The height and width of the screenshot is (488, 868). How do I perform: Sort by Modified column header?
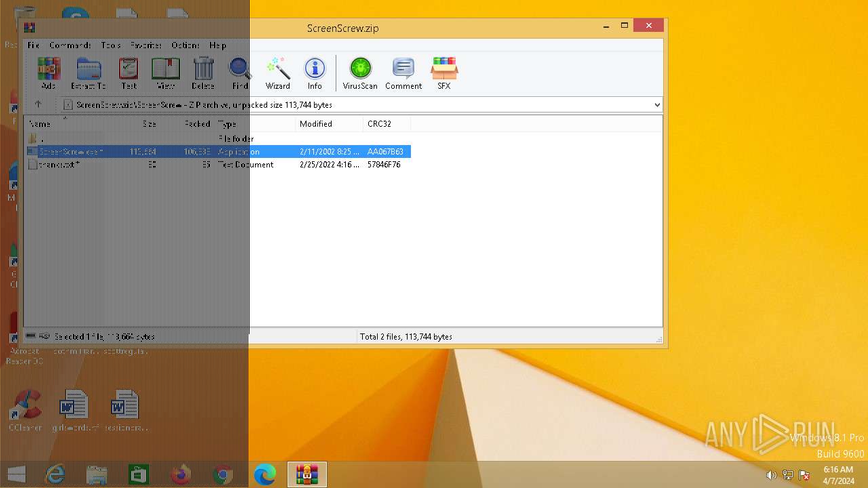(x=330, y=124)
